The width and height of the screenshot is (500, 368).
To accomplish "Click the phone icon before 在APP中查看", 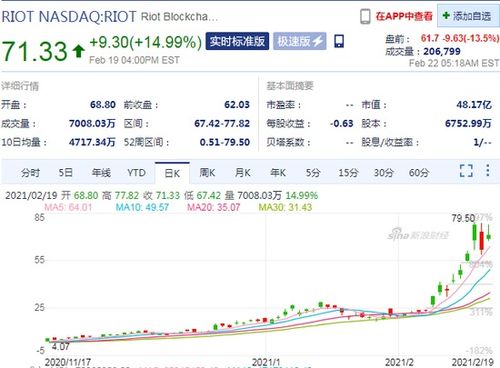I will click(365, 16).
